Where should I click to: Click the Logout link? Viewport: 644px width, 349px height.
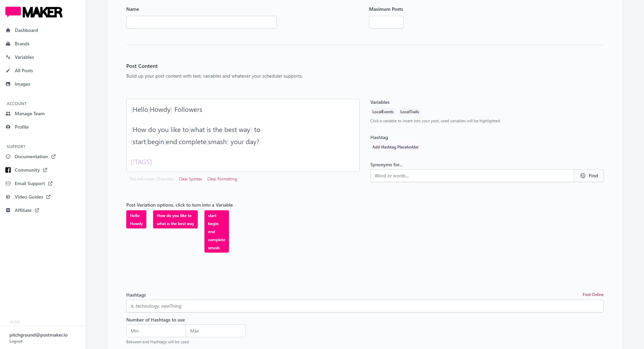pos(16,341)
